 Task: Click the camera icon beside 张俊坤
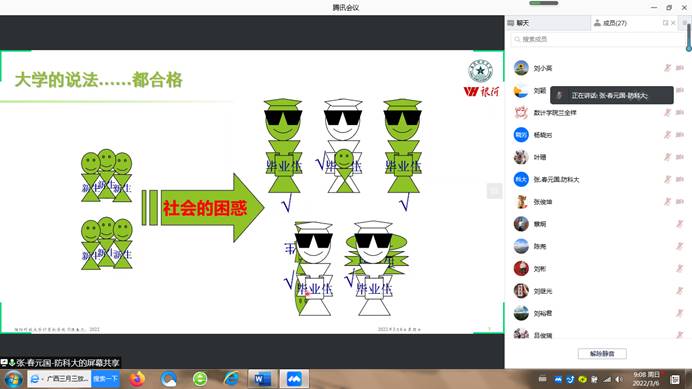[680, 202]
